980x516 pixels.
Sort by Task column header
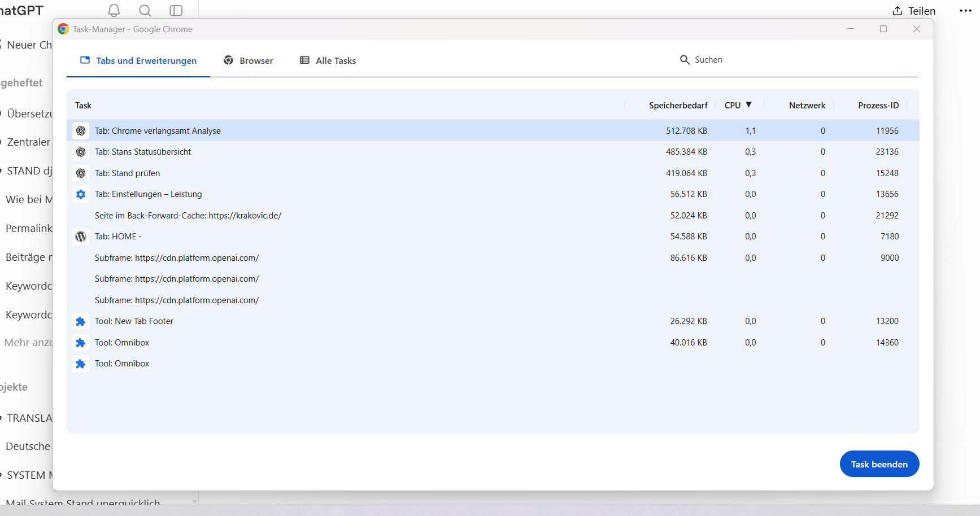[83, 106]
